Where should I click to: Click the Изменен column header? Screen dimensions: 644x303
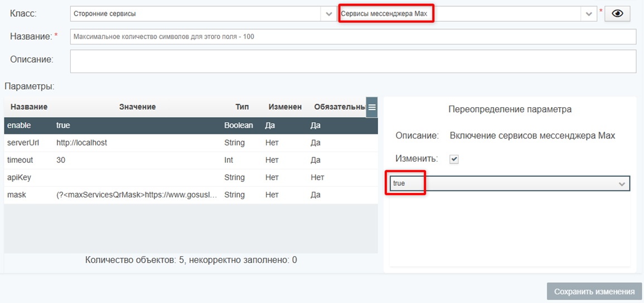click(285, 107)
